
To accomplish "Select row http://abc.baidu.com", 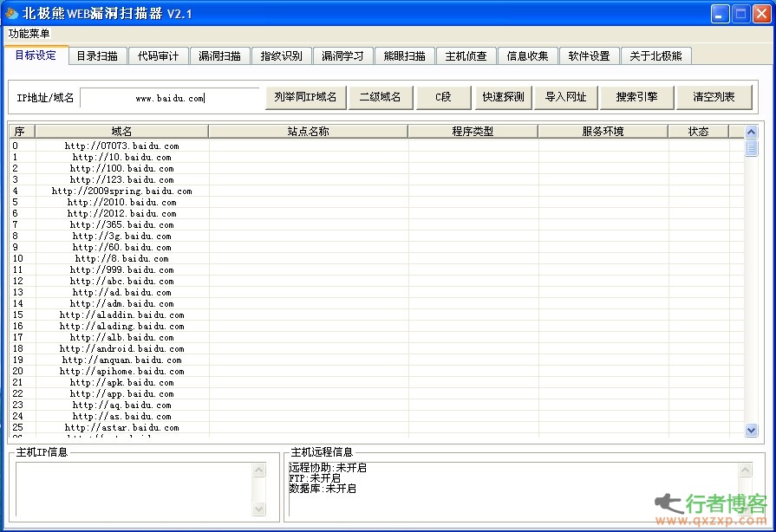I will pos(376,281).
